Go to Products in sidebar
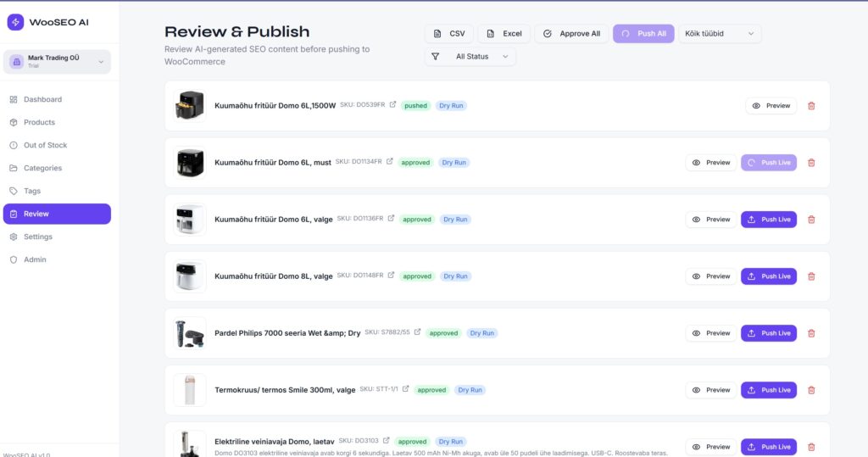Screen dimensions: 868x457 57,122
